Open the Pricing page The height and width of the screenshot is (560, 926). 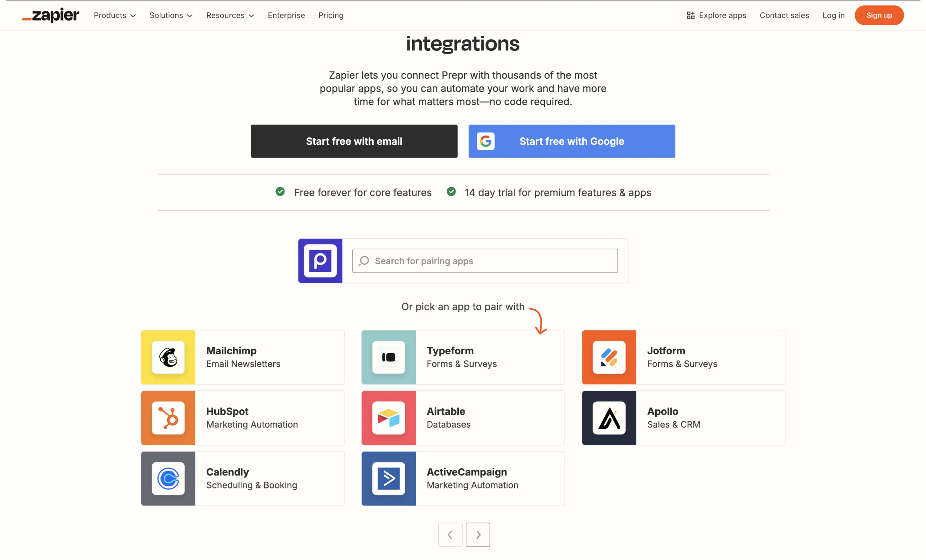click(x=331, y=15)
